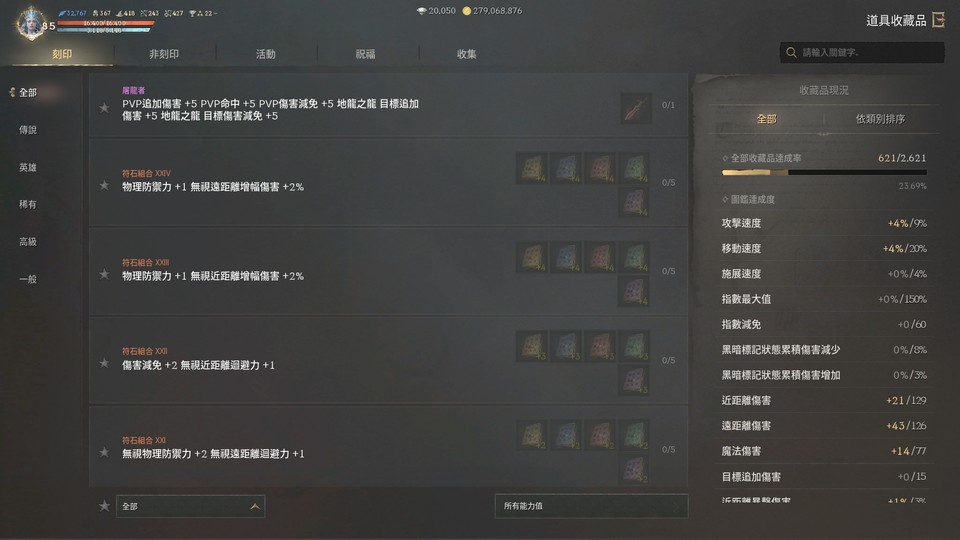960x540 pixels.
Task: Switch to the 非刻印 tab
Action: point(164,54)
